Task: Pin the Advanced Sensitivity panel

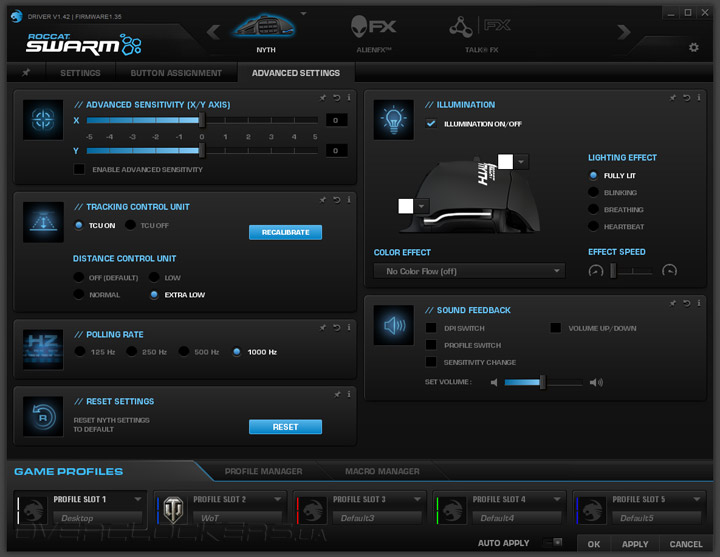Action: point(323,97)
